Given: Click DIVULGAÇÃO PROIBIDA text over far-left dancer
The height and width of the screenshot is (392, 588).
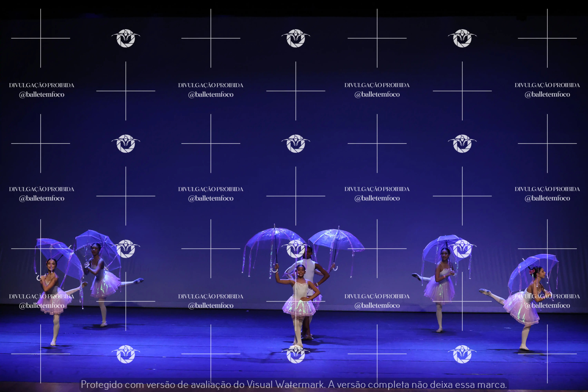Looking at the screenshot, I should point(41,297).
